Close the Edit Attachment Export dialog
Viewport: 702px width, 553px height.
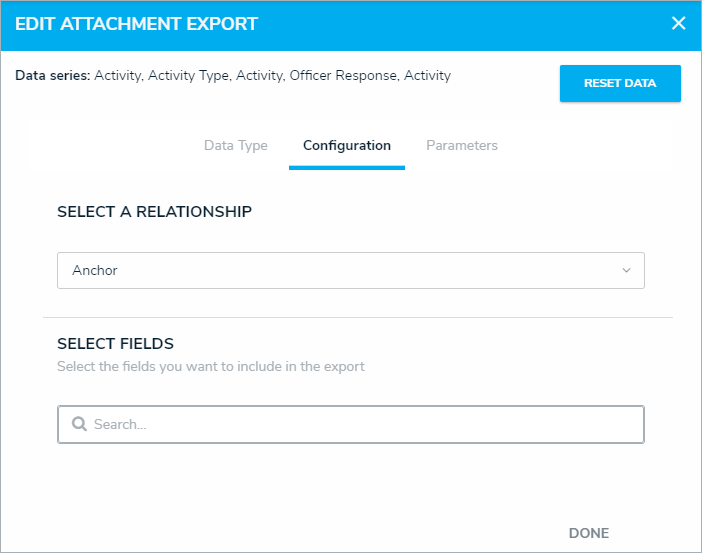[679, 23]
